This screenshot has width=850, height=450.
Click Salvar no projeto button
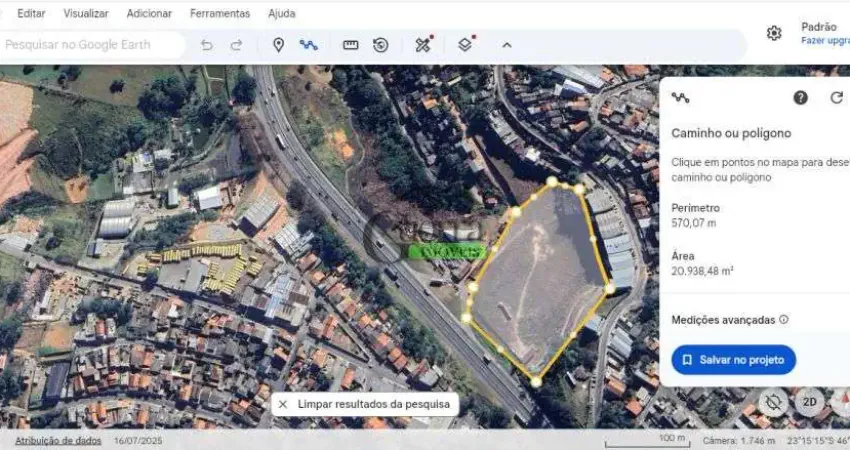tap(733, 360)
